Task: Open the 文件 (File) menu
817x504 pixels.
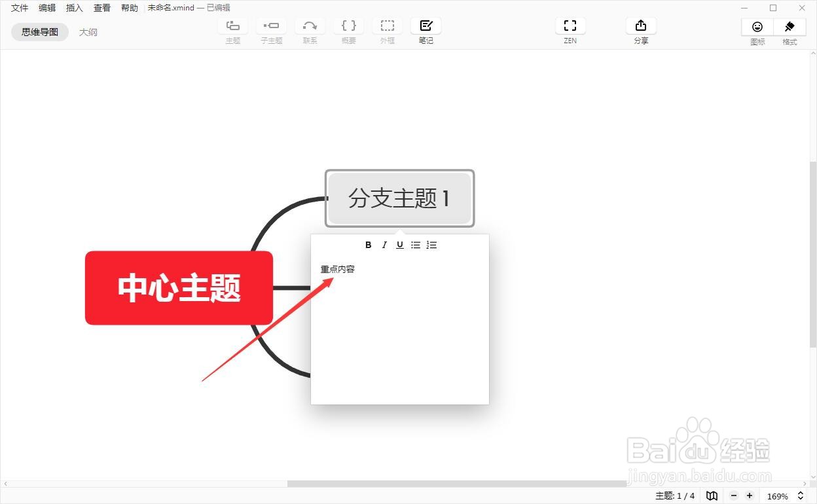Action: pyautogui.click(x=20, y=8)
